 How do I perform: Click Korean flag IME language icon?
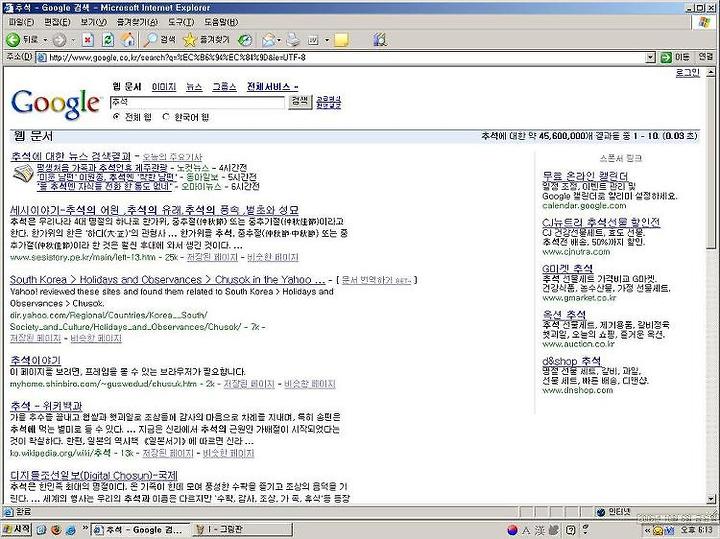[x=512, y=530]
